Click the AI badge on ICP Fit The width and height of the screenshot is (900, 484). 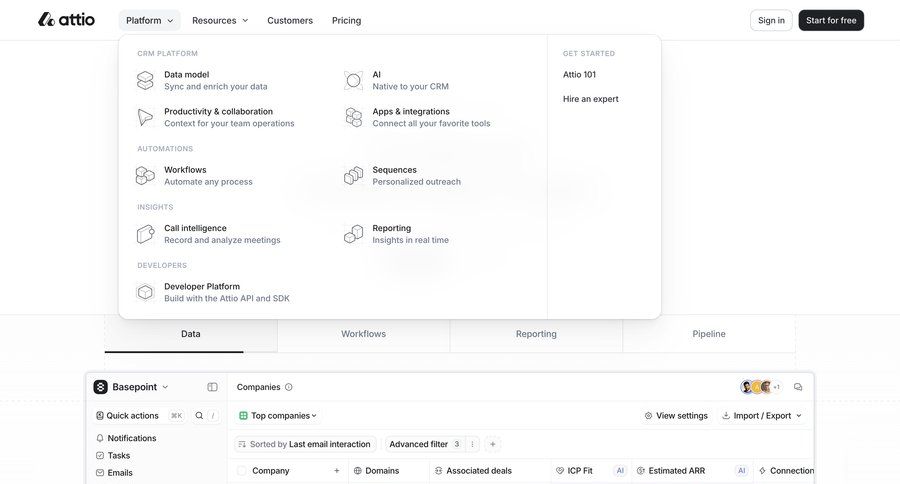pyautogui.click(x=620, y=471)
